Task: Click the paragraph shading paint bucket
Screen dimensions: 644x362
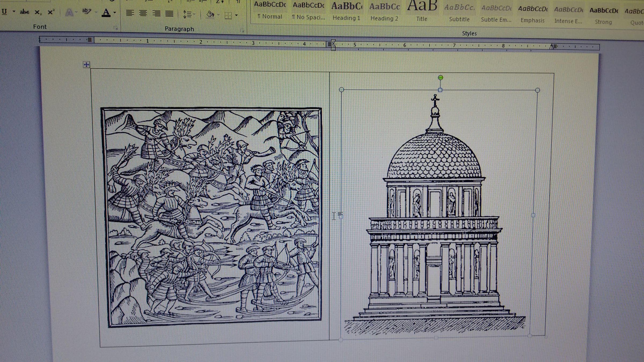Action: (x=210, y=14)
